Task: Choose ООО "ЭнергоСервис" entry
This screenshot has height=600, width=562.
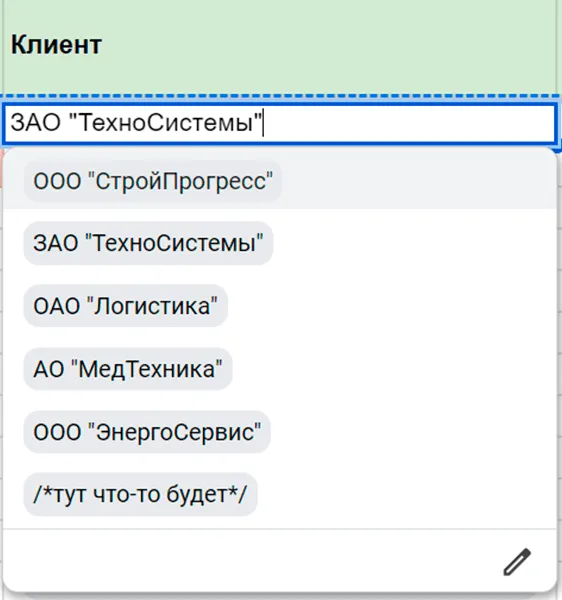Action: (x=147, y=432)
